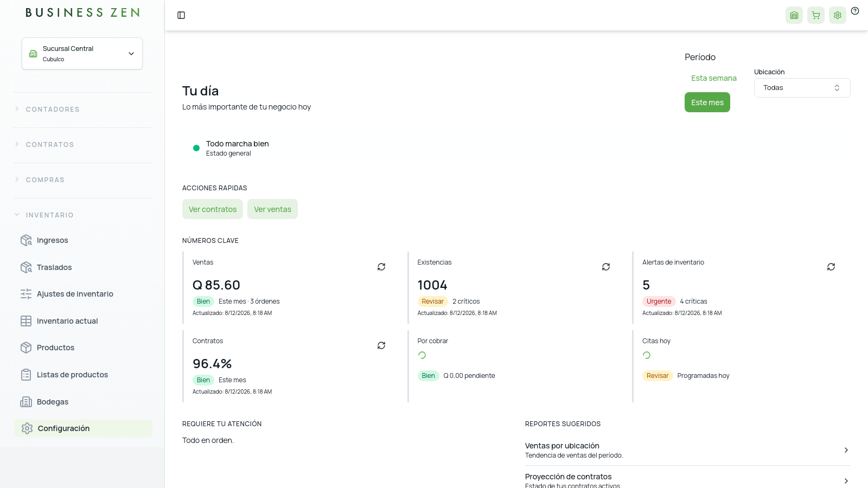Refresh the Existencias card
This screenshot has height=488, width=868.
click(x=606, y=267)
